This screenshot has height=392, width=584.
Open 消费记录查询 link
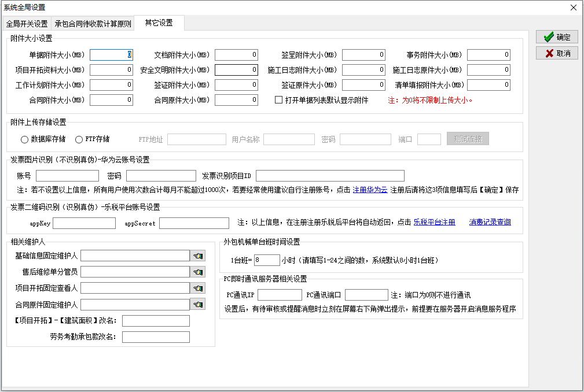pyautogui.click(x=490, y=222)
